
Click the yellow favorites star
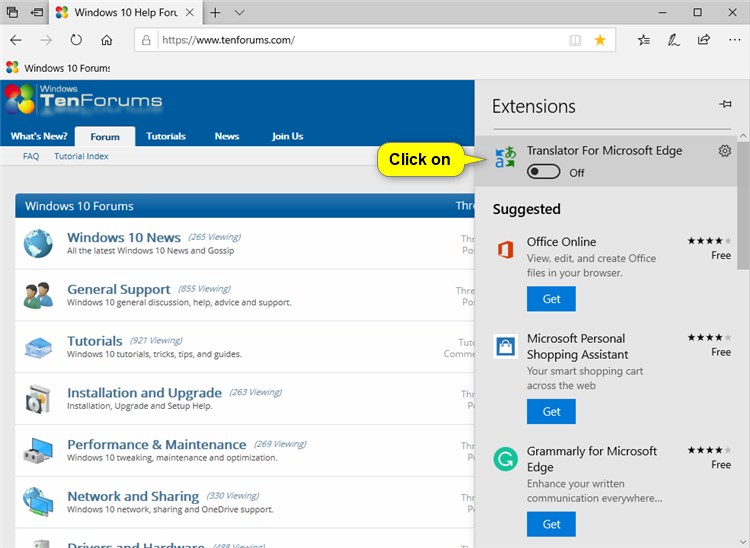point(600,40)
